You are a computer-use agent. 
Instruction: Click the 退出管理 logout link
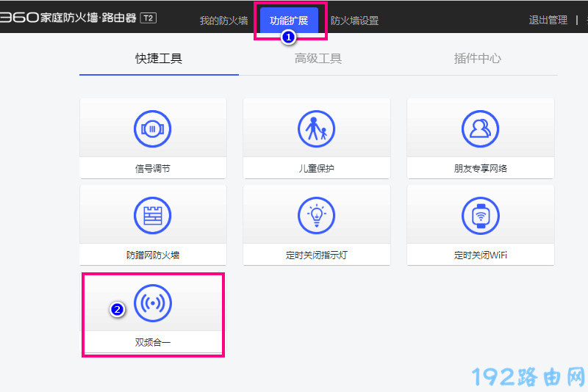(548, 21)
